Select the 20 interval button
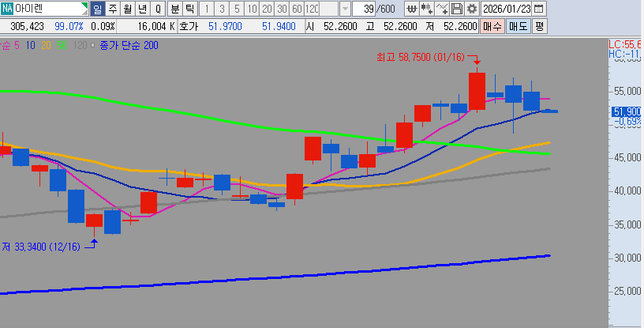 [267, 9]
